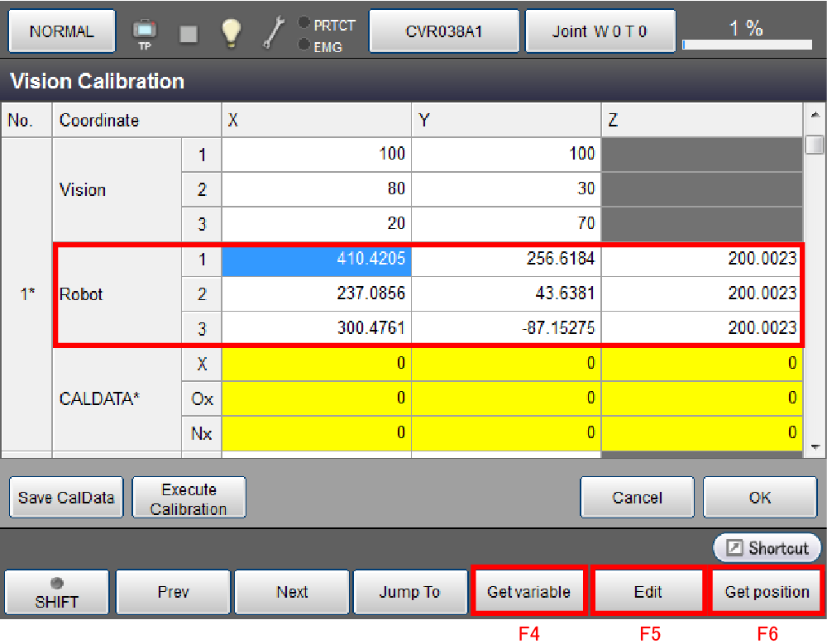This screenshot has height=644, width=827.
Task: Click the teach pendant TP icon
Action: click(x=145, y=32)
